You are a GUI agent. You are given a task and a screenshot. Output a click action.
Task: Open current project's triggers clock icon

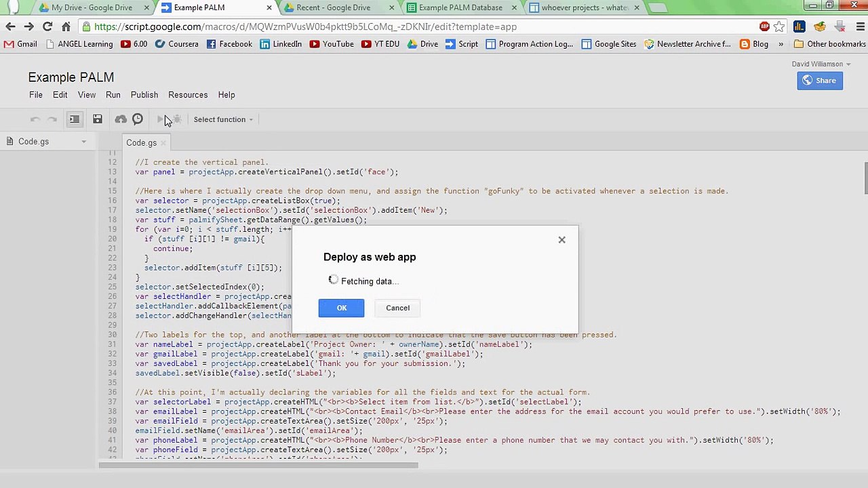(138, 119)
